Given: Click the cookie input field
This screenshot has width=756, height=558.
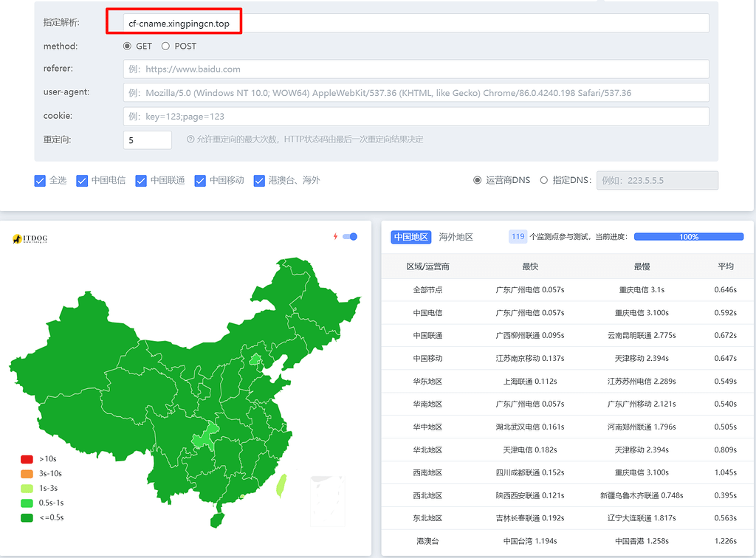Looking at the screenshot, I should coord(416,116).
